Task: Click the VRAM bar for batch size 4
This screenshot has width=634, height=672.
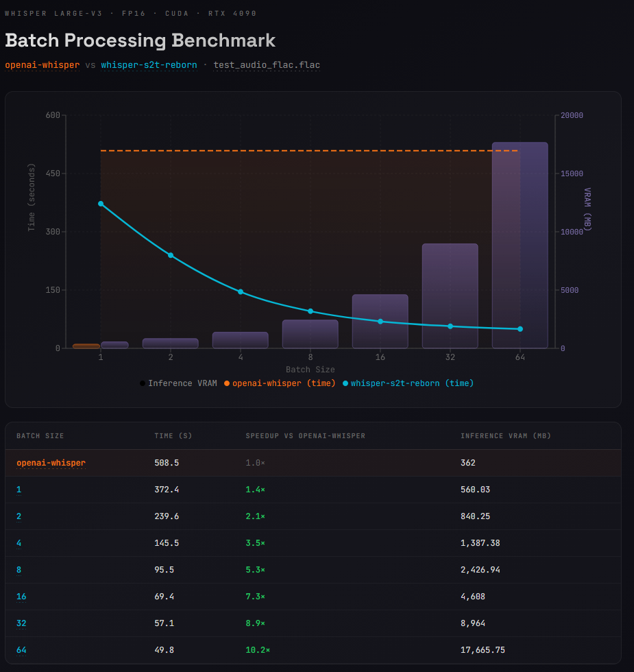Action: coord(241,340)
